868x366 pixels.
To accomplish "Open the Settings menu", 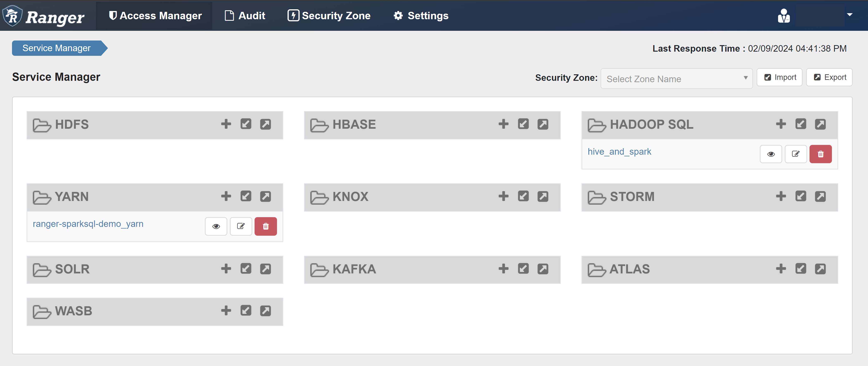I will (421, 16).
